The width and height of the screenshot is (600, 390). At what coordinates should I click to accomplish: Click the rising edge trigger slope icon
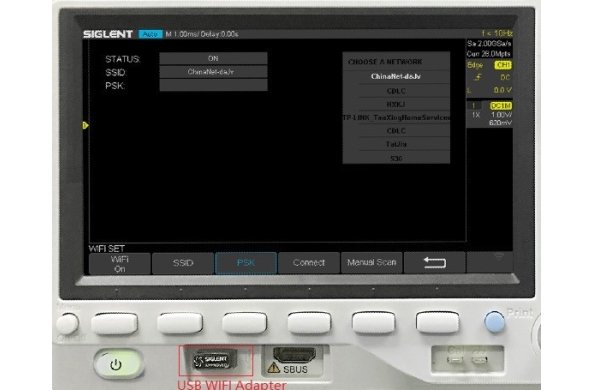click(478, 78)
